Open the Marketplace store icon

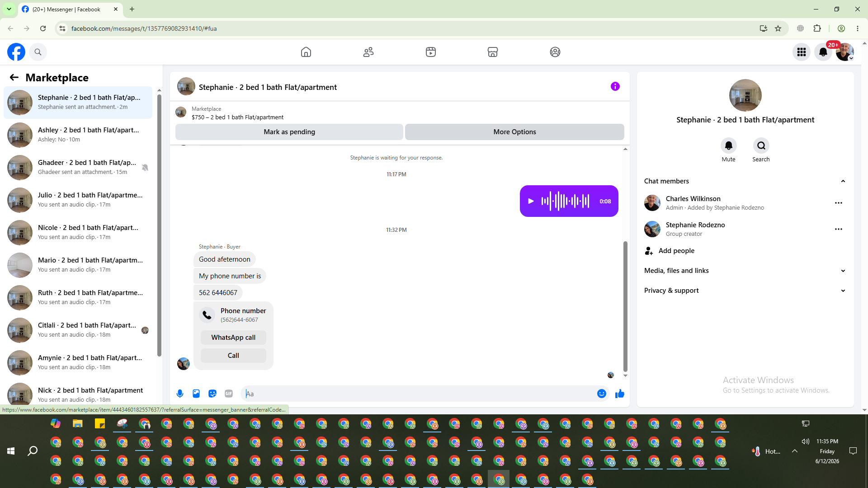pos(493,52)
